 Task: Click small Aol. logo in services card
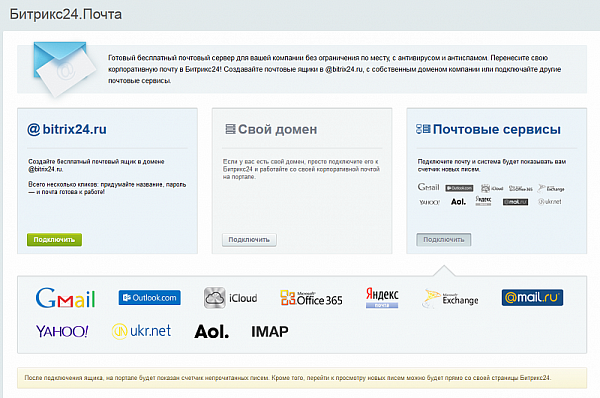tap(458, 202)
